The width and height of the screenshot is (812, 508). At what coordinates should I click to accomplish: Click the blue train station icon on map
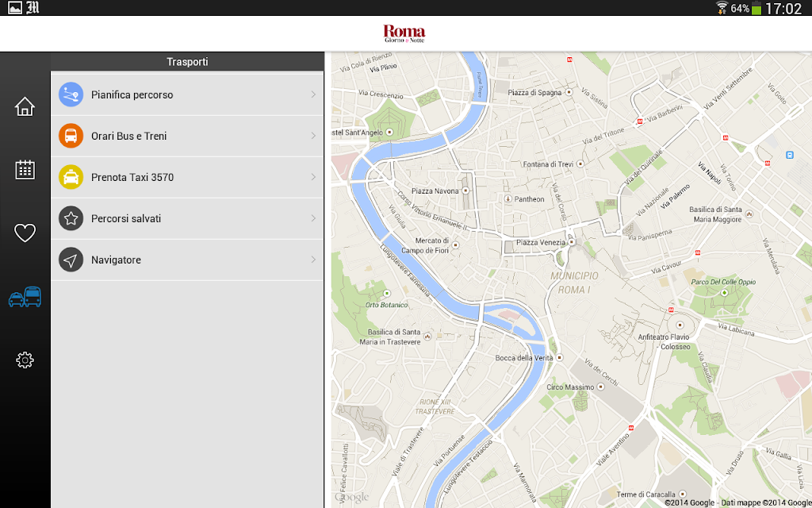point(789,155)
